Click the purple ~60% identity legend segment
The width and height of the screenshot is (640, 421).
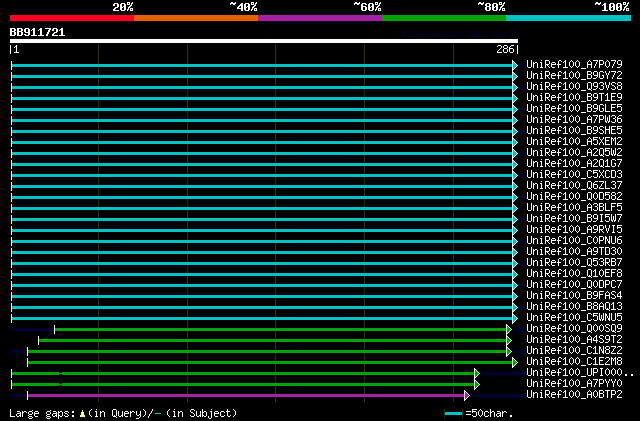pyautogui.click(x=320, y=18)
